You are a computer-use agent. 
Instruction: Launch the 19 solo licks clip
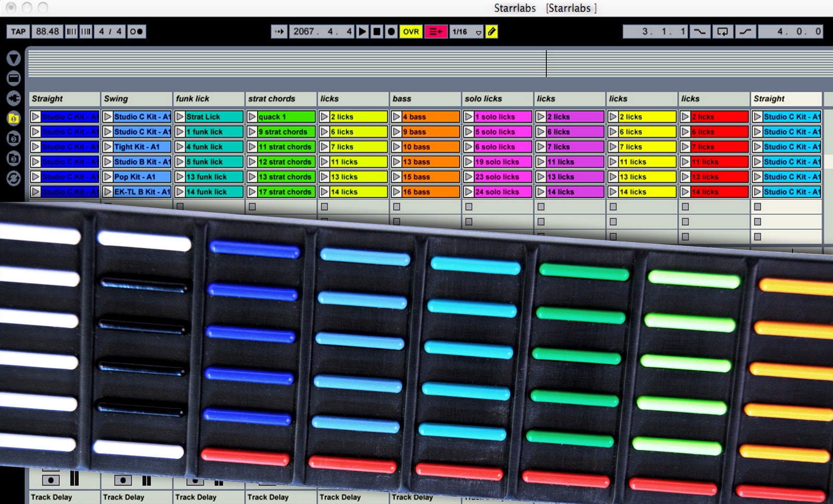click(x=469, y=162)
